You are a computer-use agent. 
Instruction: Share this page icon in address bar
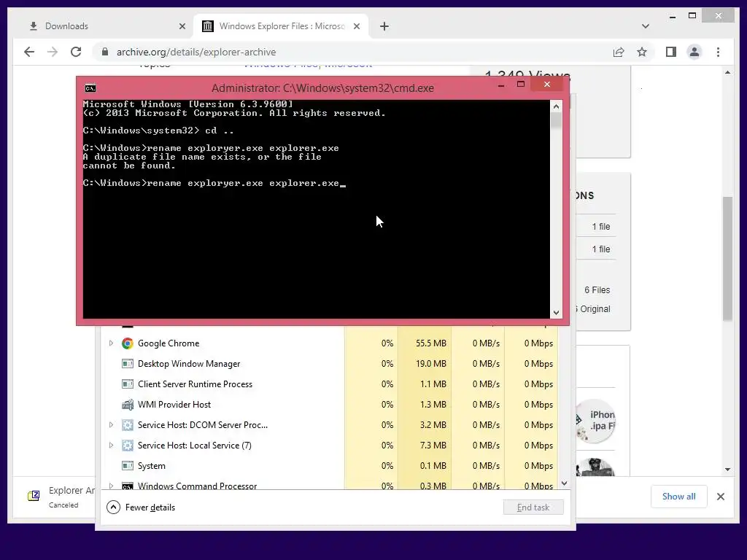(619, 52)
